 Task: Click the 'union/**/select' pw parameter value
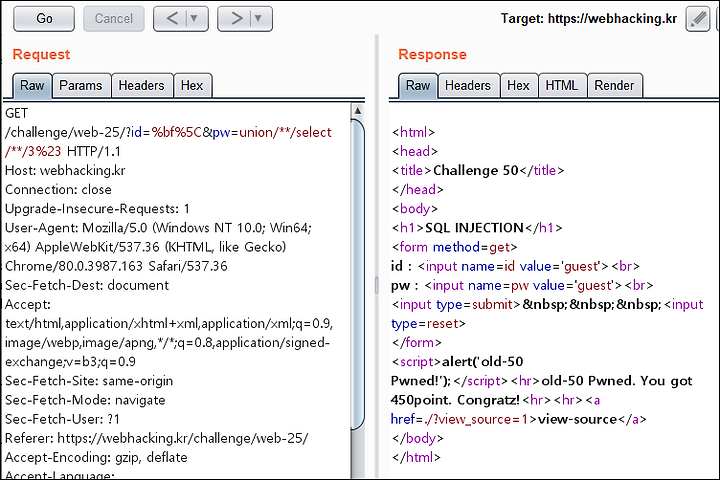click(x=285, y=133)
